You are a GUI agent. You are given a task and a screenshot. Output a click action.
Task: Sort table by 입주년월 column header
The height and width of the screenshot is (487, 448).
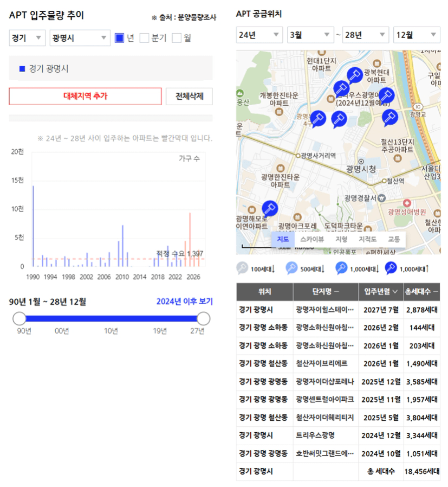[x=381, y=292]
